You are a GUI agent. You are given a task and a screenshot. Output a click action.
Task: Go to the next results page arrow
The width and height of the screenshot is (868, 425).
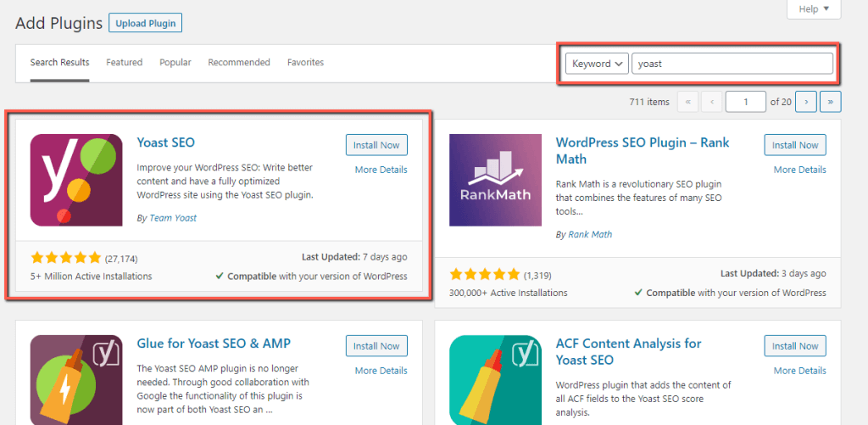pos(807,102)
